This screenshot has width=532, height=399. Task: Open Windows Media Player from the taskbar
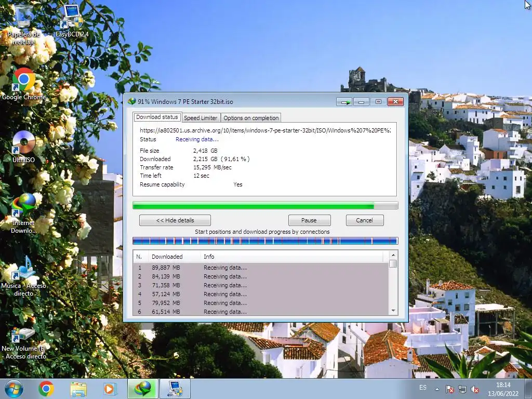tap(110, 389)
